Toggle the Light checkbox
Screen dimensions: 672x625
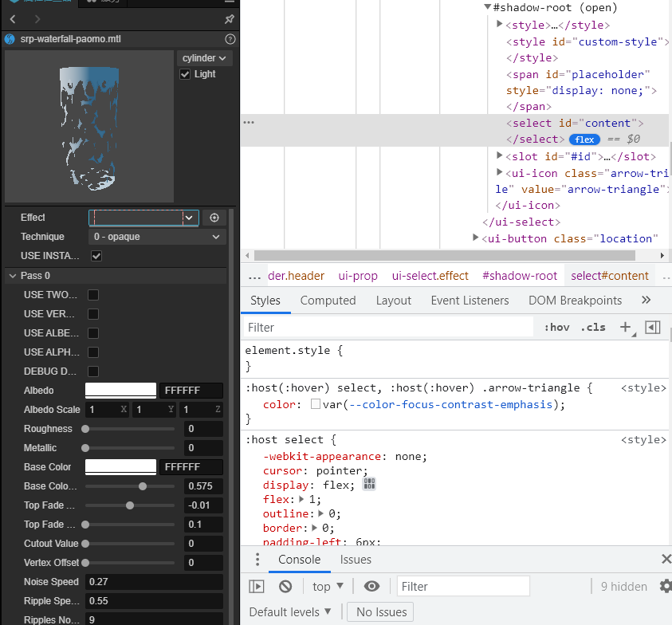pyautogui.click(x=185, y=74)
